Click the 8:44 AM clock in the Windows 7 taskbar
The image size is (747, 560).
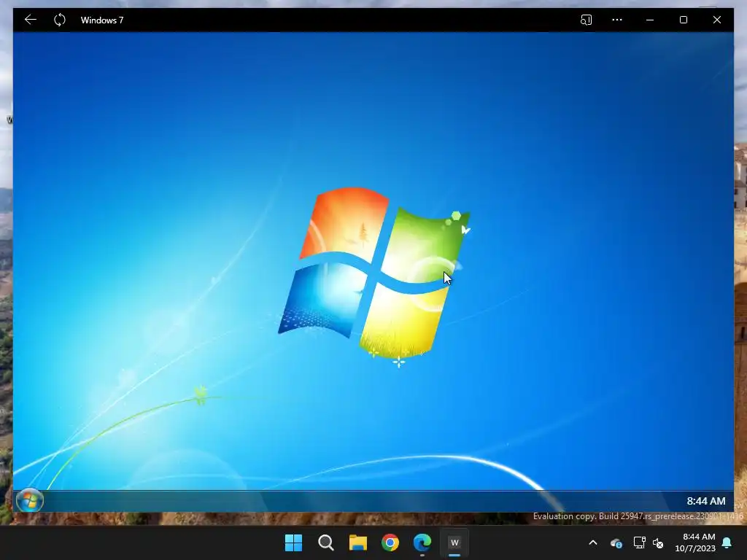tap(705, 501)
